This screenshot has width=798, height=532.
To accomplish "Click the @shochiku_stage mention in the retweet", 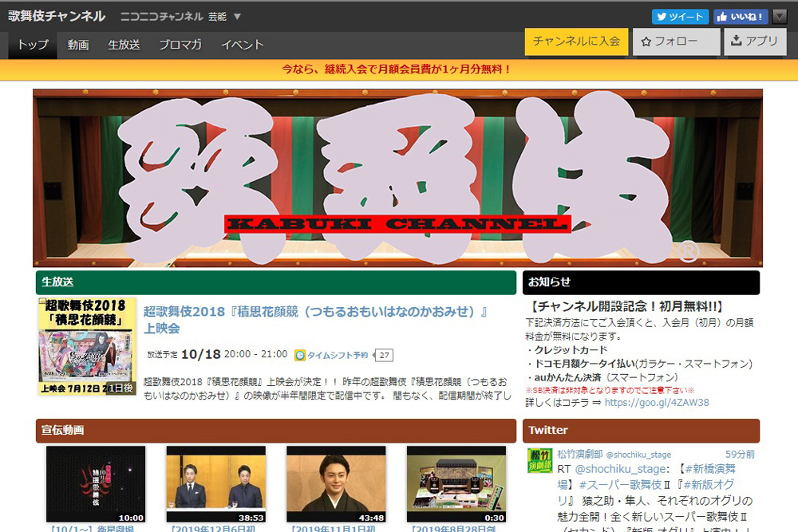I will click(x=619, y=469).
